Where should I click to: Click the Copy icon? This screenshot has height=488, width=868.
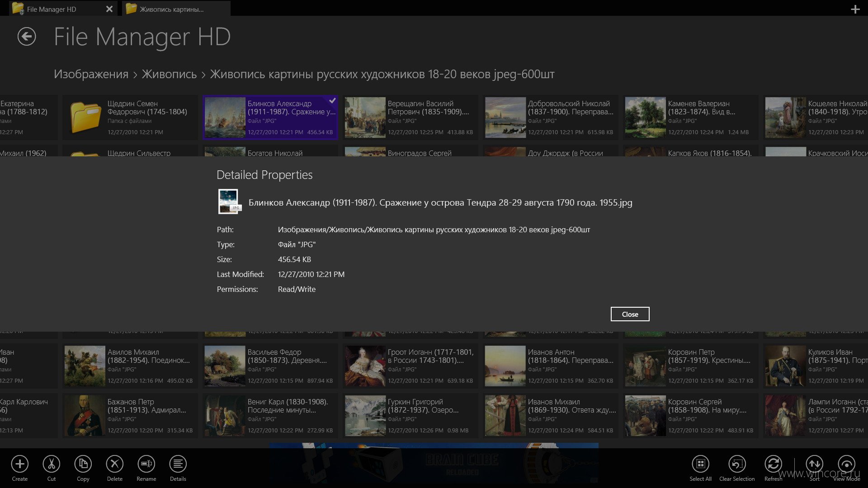point(83,464)
